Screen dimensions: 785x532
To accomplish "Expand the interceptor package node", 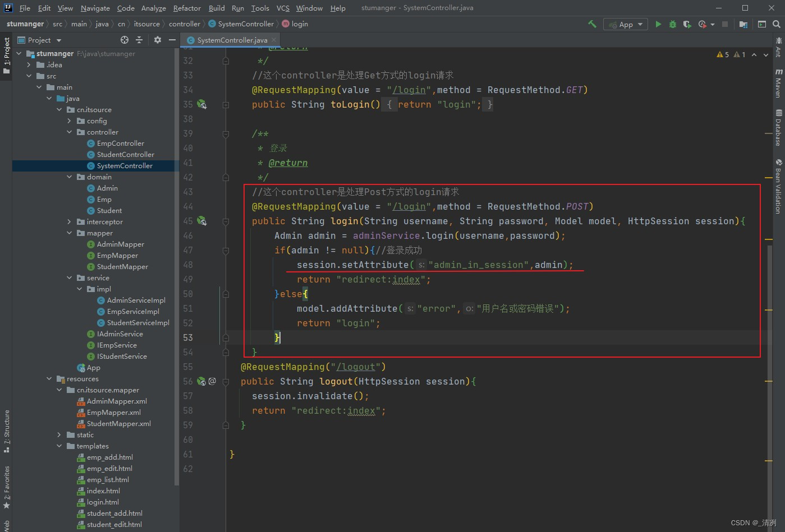I will click(x=70, y=222).
